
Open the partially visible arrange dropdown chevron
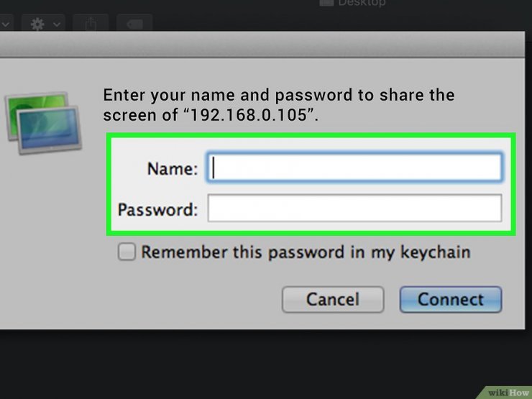[6, 24]
